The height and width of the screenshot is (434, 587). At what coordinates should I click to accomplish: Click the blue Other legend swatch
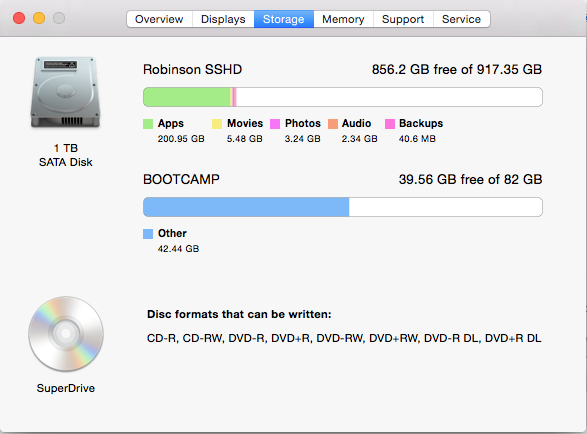pos(148,234)
